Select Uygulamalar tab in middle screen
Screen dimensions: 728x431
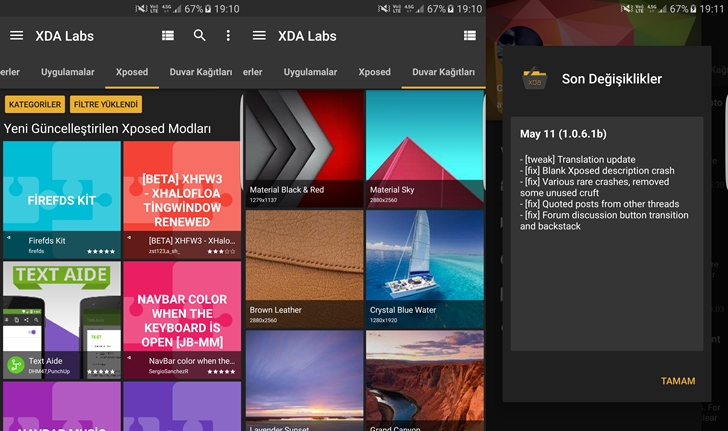310,72
